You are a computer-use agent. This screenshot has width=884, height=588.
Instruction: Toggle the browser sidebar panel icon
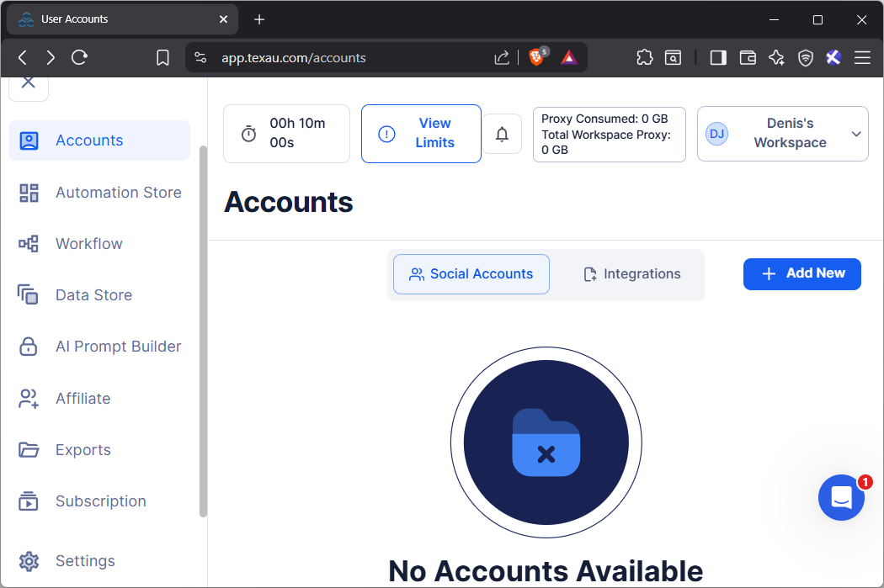(718, 57)
